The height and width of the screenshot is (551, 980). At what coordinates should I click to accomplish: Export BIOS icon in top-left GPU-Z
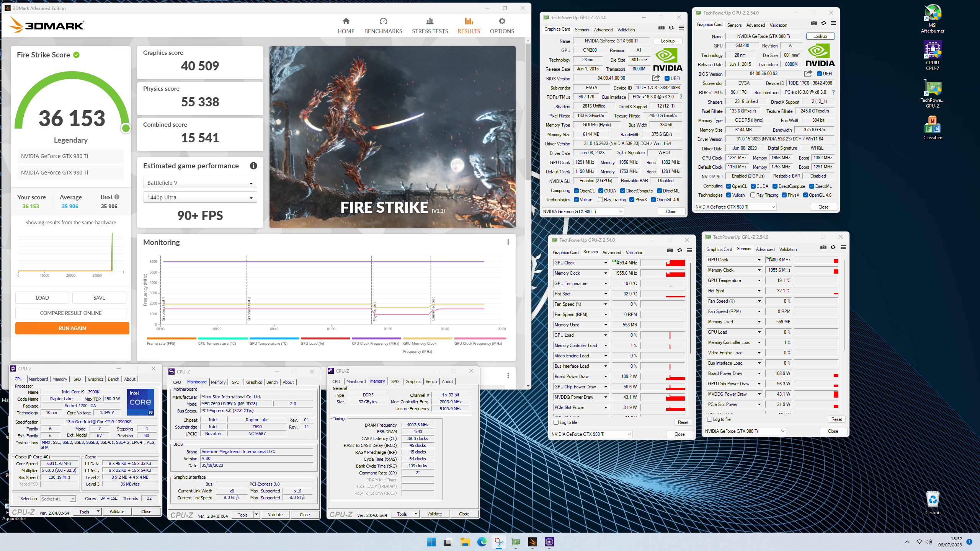(656, 78)
